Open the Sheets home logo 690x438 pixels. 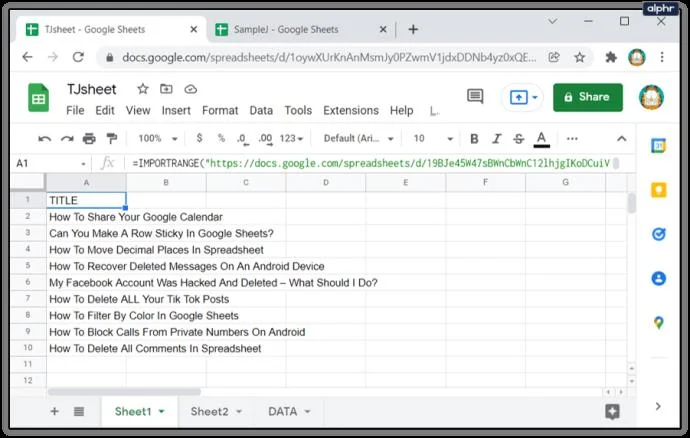tap(39, 97)
